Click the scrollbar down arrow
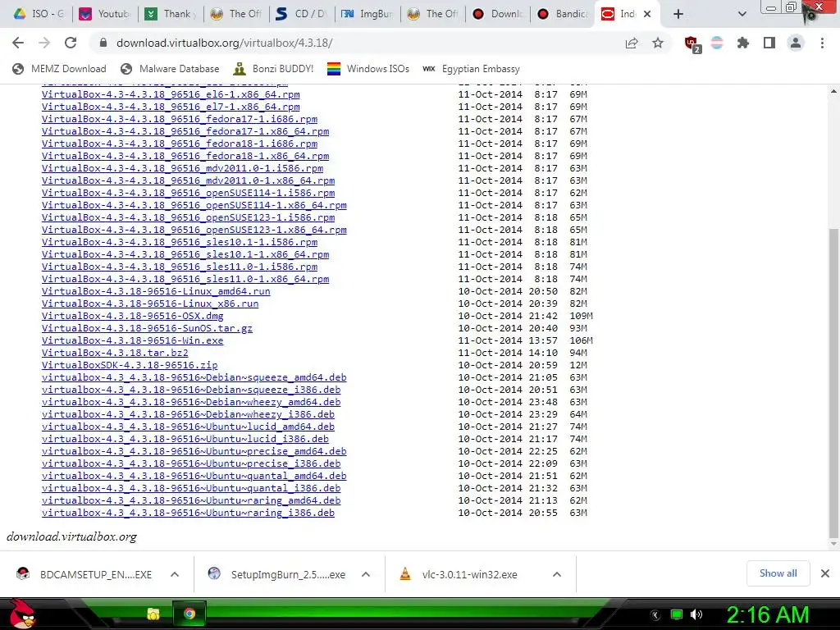Viewport: 840px width, 630px height. click(833, 545)
